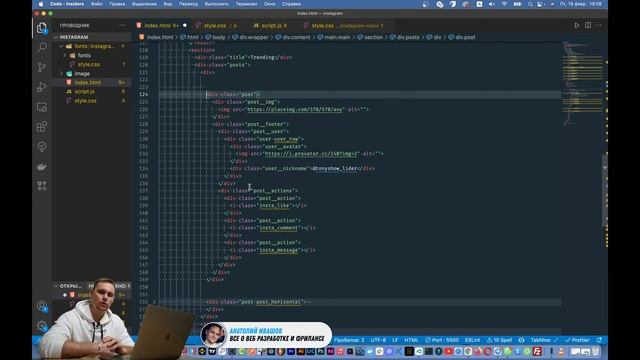Open Explorer panel More Actions ellipsis
The width and height of the screenshot is (640, 360).
click(122, 25)
